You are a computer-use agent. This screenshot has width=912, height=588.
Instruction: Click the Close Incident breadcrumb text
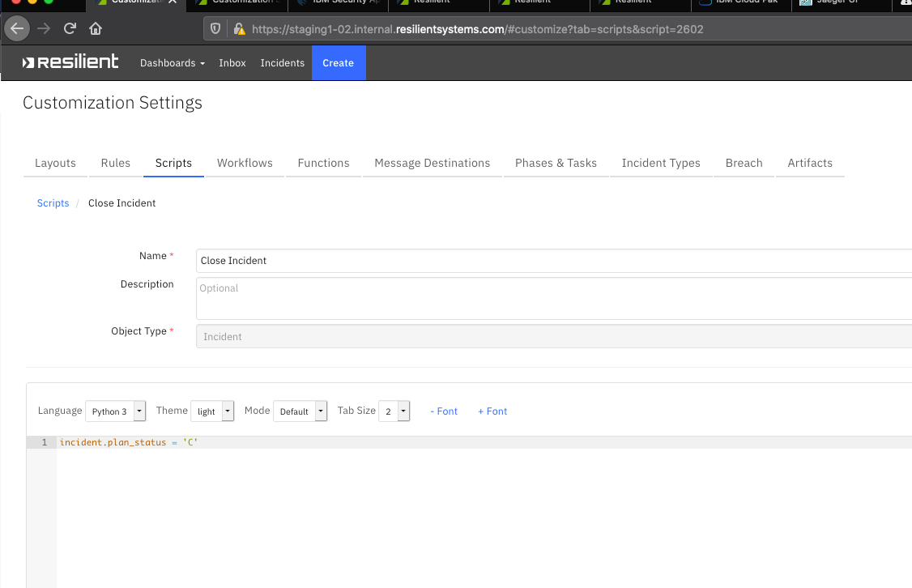121,203
